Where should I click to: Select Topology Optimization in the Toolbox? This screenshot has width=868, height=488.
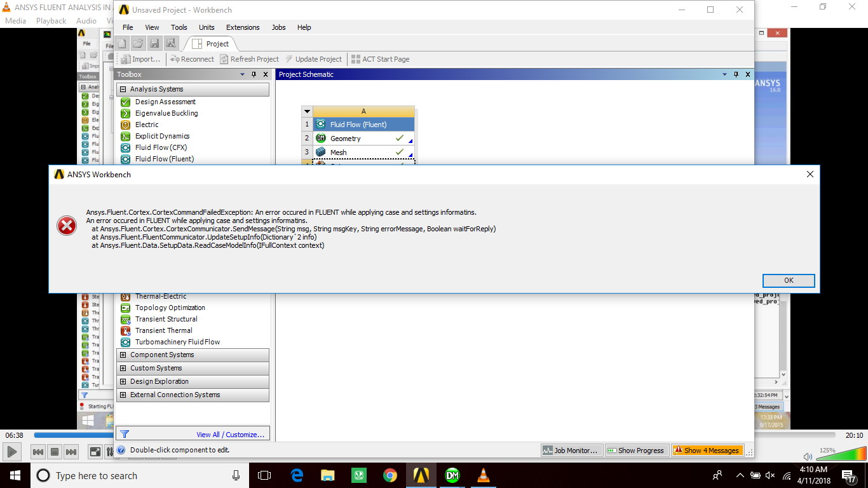(170, 308)
